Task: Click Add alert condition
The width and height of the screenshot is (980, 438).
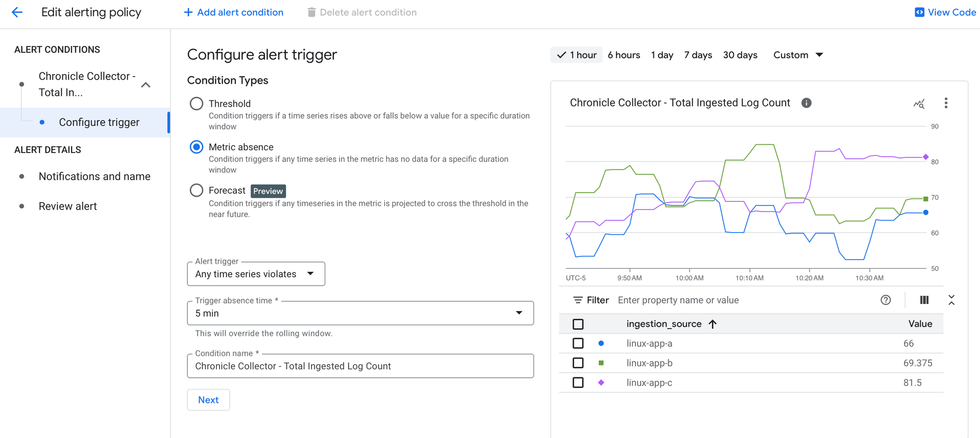Action: pos(233,12)
